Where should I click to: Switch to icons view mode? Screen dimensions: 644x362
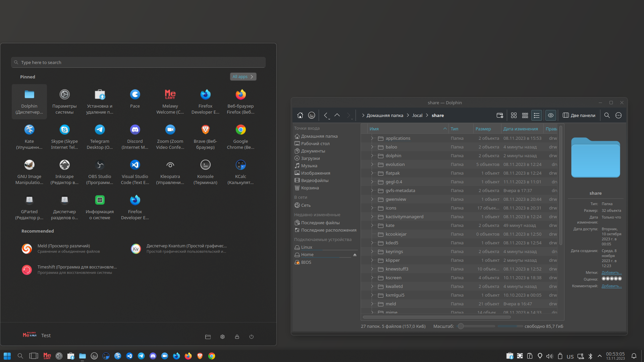point(514,115)
